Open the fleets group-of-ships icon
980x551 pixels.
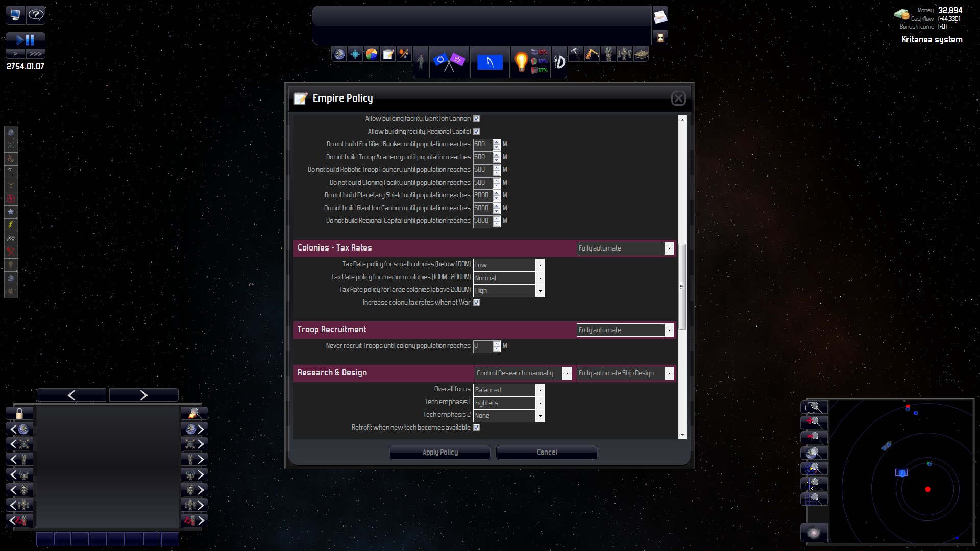point(625,54)
